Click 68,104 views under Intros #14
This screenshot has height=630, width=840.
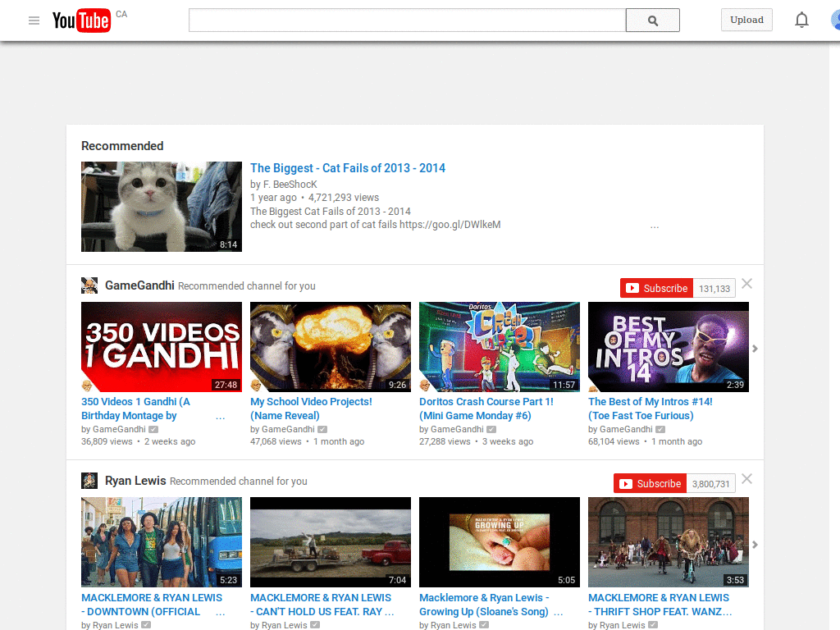pyautogui.click(x=614, y=441)
